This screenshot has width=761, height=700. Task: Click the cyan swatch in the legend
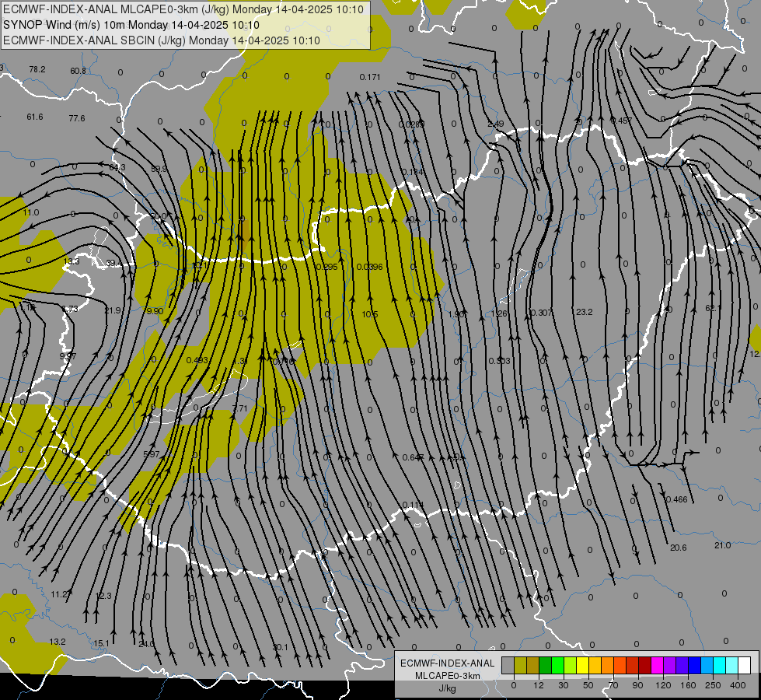720,666
